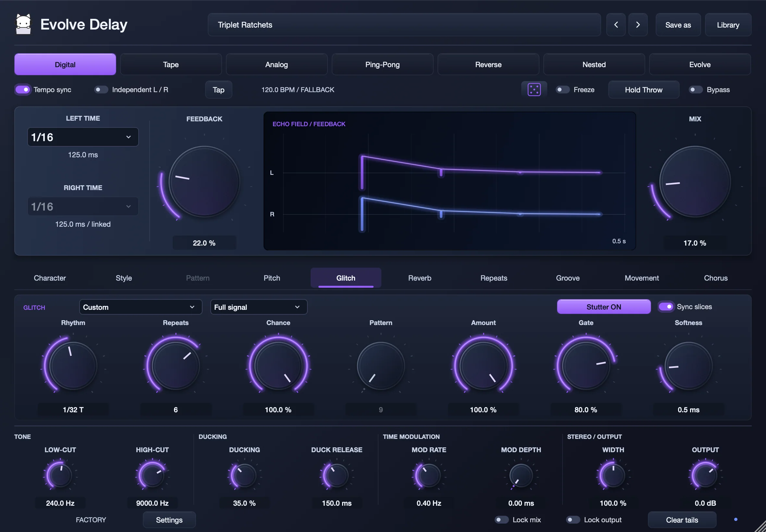Image resolution: width=766 pixels, height=532 pixels.
Task: Go to previous preset arrow
Action: (x=616, y=25)
